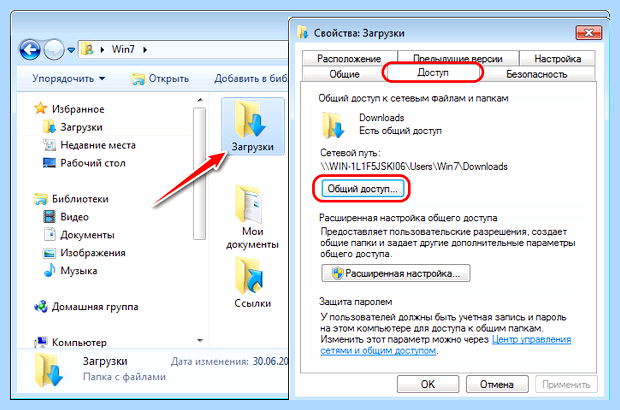This screenshot has height=410, width=620.
Task: Click the Explorer Forward arrow button
Action: tap(53, 50)
